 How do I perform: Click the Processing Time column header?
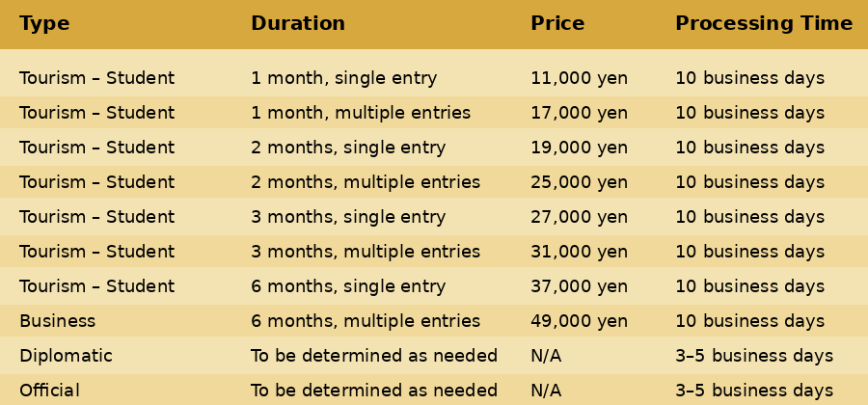763,24
